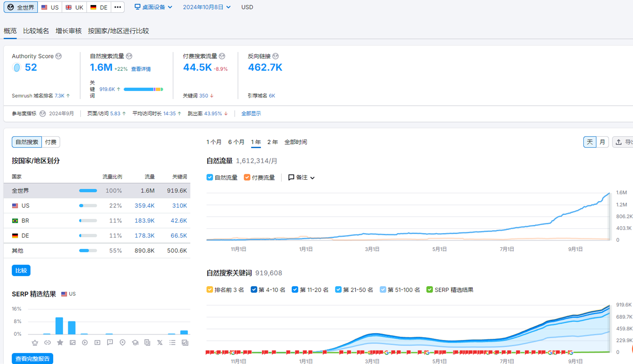Click the export upload icon

(618, 142)
